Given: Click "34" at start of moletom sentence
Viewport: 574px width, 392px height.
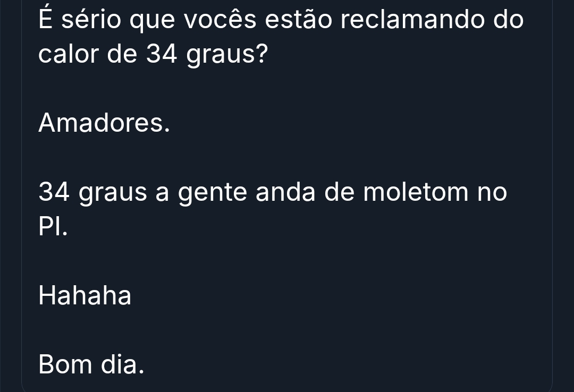Looking at the screenshot, I should [54, 192].
